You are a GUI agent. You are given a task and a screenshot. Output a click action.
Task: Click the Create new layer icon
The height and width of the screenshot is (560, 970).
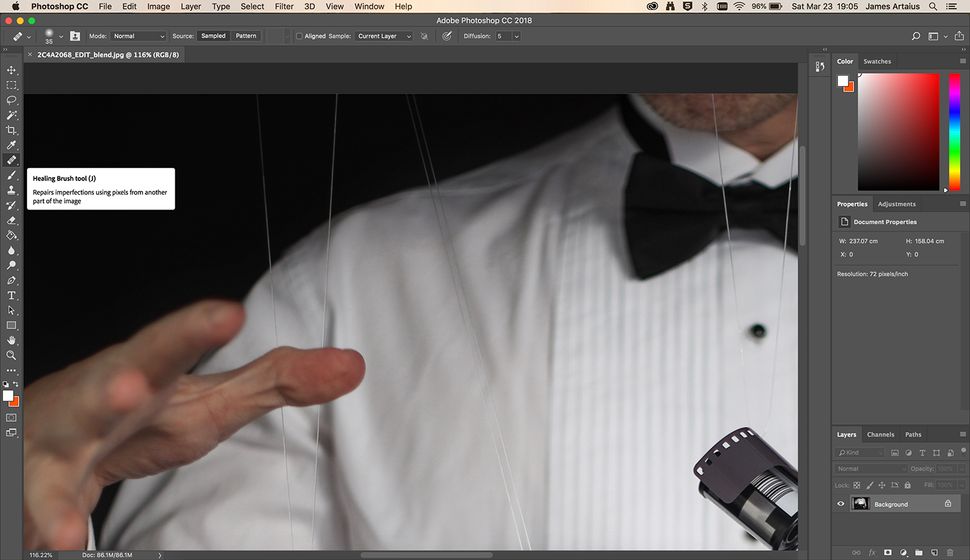click(x=934, y=553)
